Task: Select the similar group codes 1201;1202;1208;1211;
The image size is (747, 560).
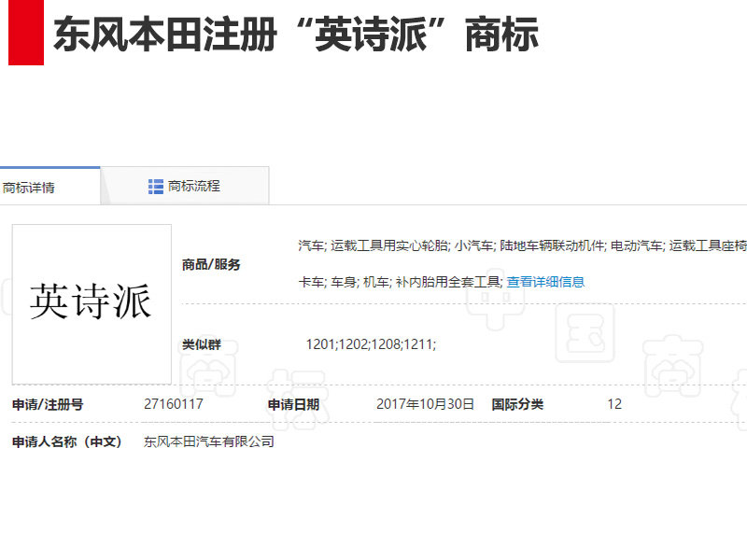Action: tap(371, 344)
